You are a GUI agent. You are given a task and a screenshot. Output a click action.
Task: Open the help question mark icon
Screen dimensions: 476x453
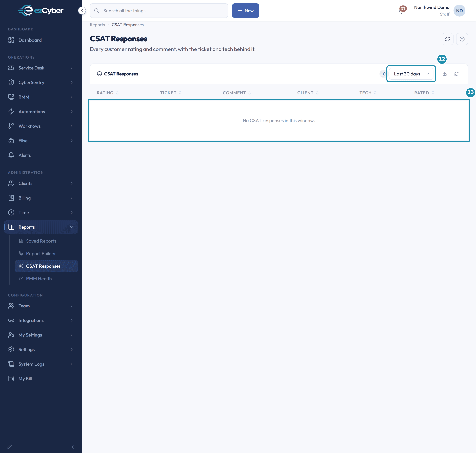[x=462, y=39]
